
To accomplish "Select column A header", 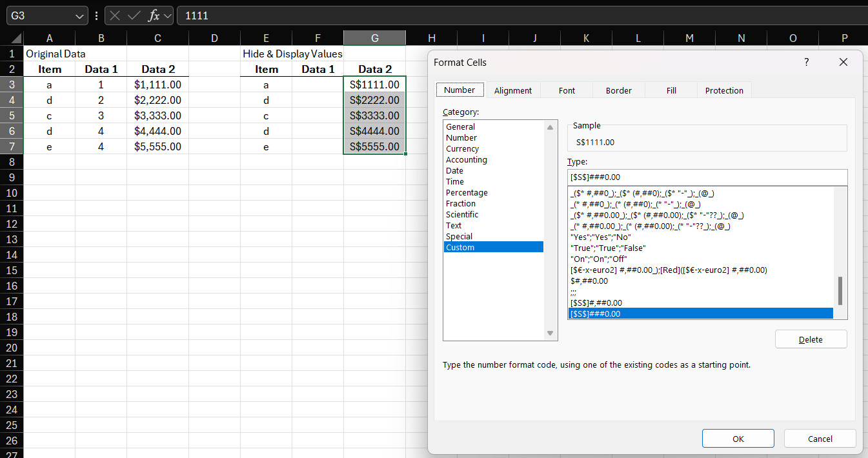I will 50,38.
